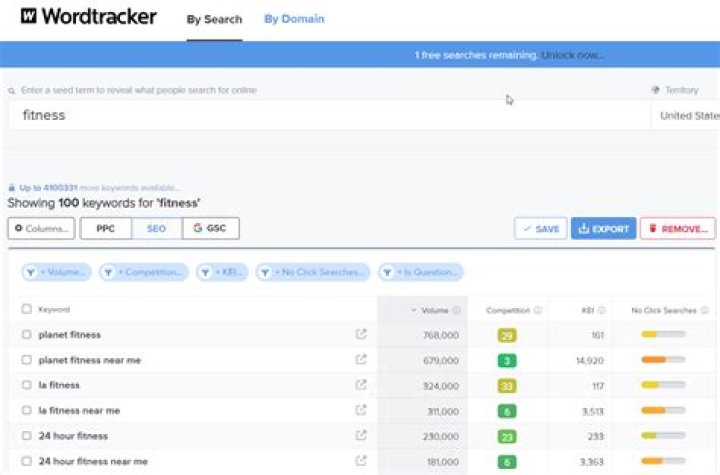Open external link icon for planet fitness near me
This screenshot has width=720, height=475.
click(x=361, y=359)
